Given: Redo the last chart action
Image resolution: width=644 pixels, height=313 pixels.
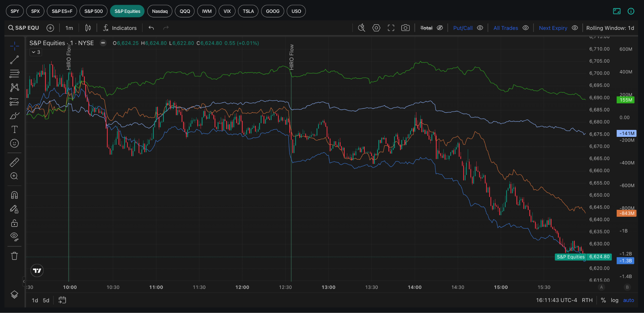Looking at the screenshot, I should click(166, 28).
